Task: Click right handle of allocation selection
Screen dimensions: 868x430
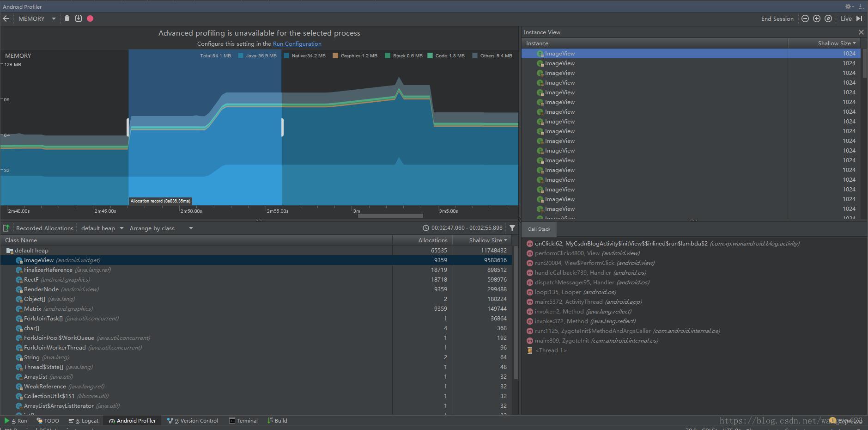Action: 282,127
